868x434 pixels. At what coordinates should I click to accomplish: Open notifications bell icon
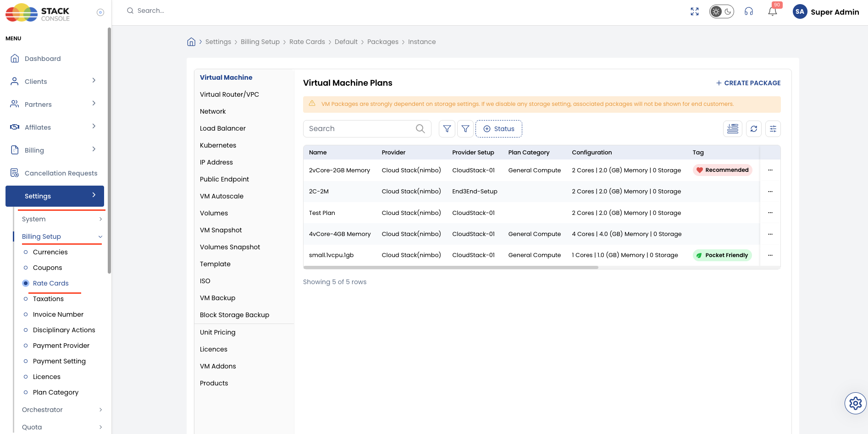(x=773, y=11)
